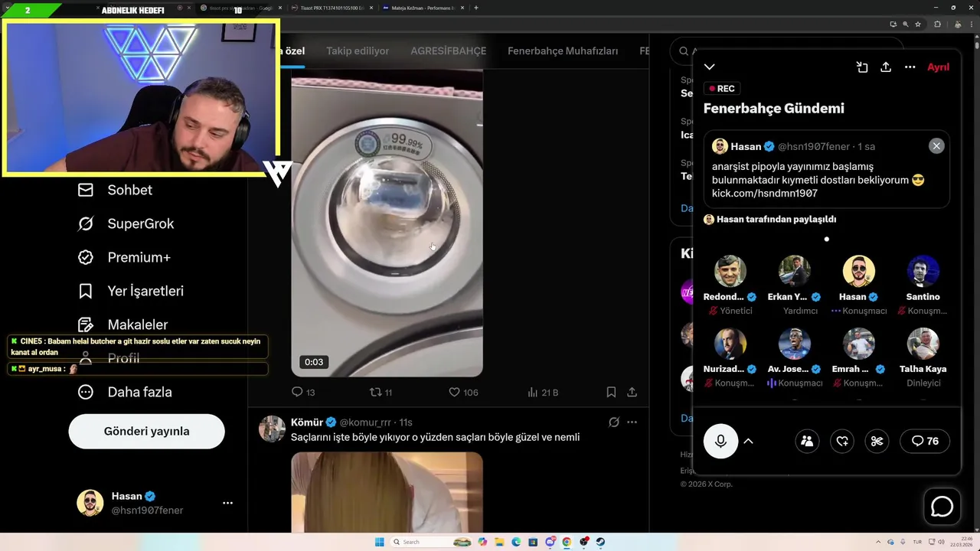The width and height of the screenshot is (980, 551).
Task: Switch to the Tissot PRX browser tab
Action: coord(334,8)
